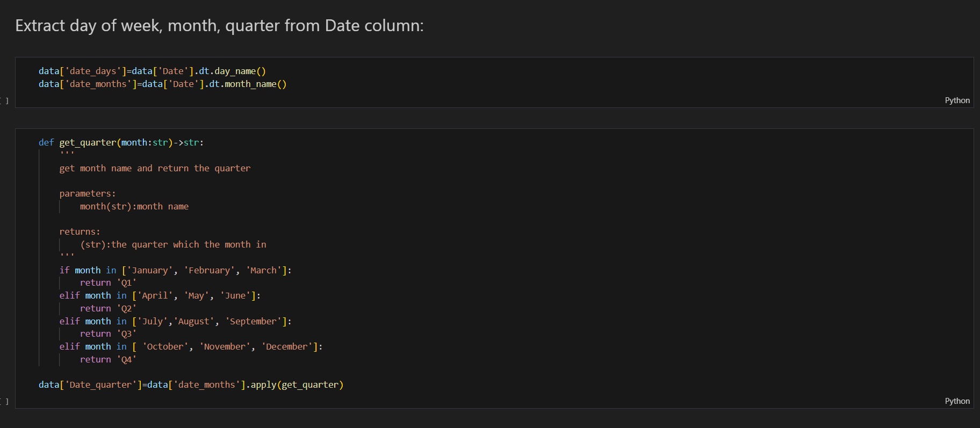Click the docstring line 'get month name and return the quarter'

(155, 169)
